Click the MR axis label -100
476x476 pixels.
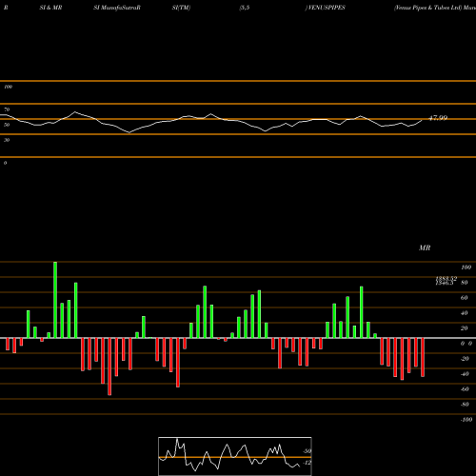coord(466,420)
